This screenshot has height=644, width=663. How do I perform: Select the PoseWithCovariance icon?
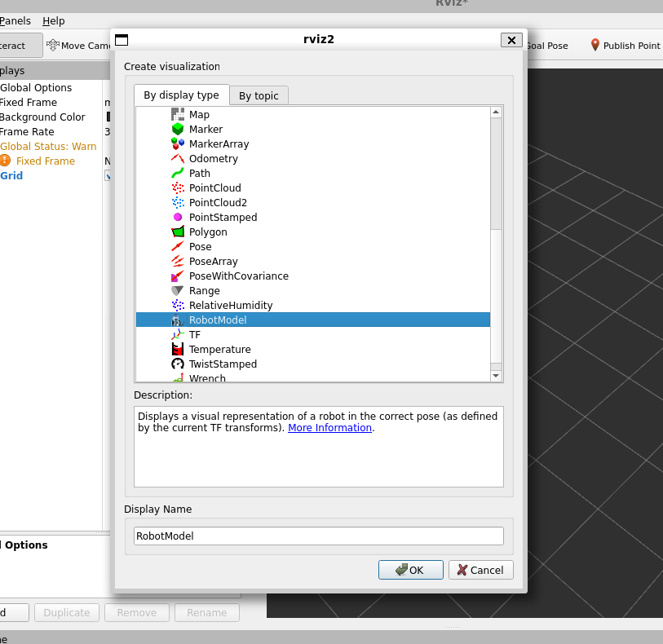click(x=178, y=276)
